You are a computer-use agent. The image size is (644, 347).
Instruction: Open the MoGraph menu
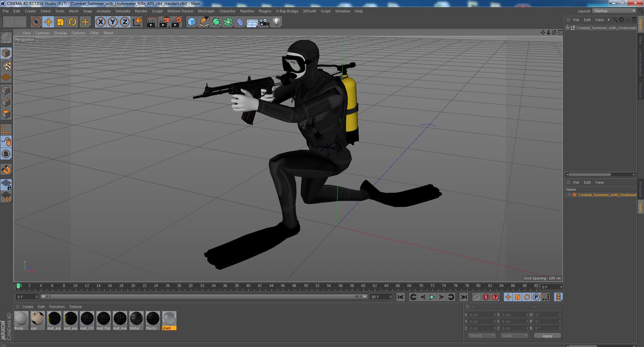click(x=206, y=11)
